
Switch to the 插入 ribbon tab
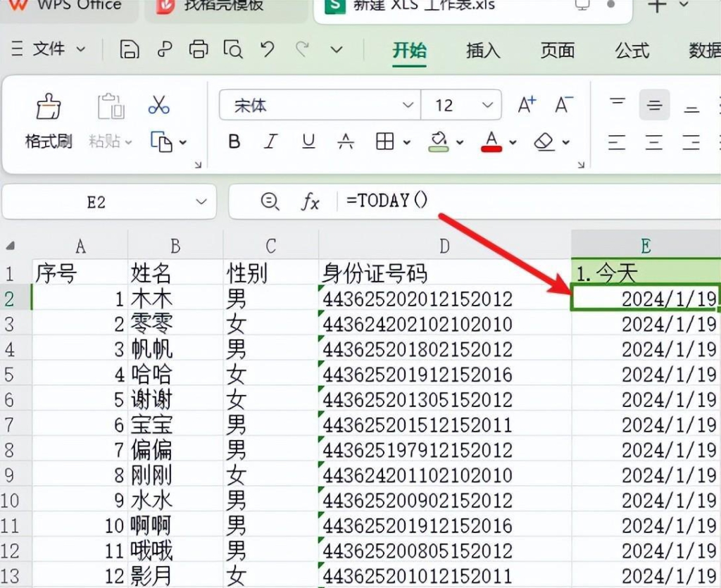pos(482,51)
